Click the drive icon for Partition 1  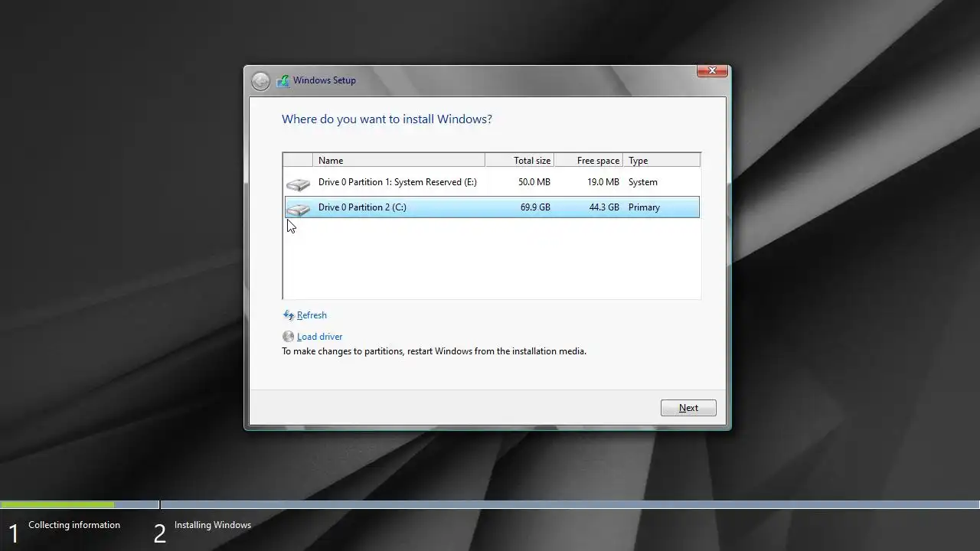coord(298,184)
